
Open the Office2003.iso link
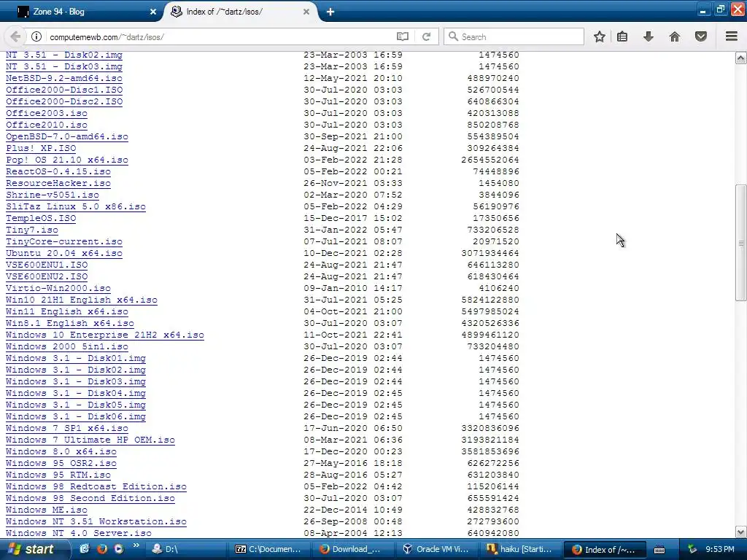[46, 113]
